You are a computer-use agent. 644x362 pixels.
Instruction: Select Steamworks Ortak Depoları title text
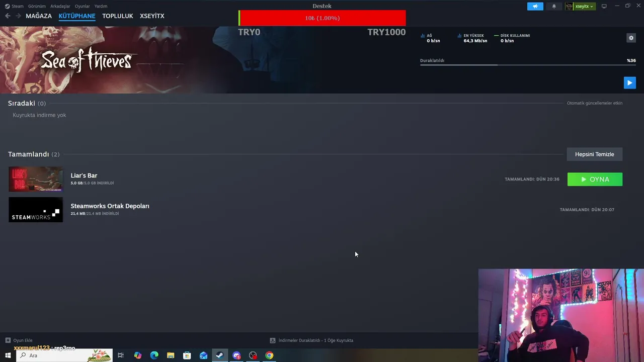pos(110,206)
